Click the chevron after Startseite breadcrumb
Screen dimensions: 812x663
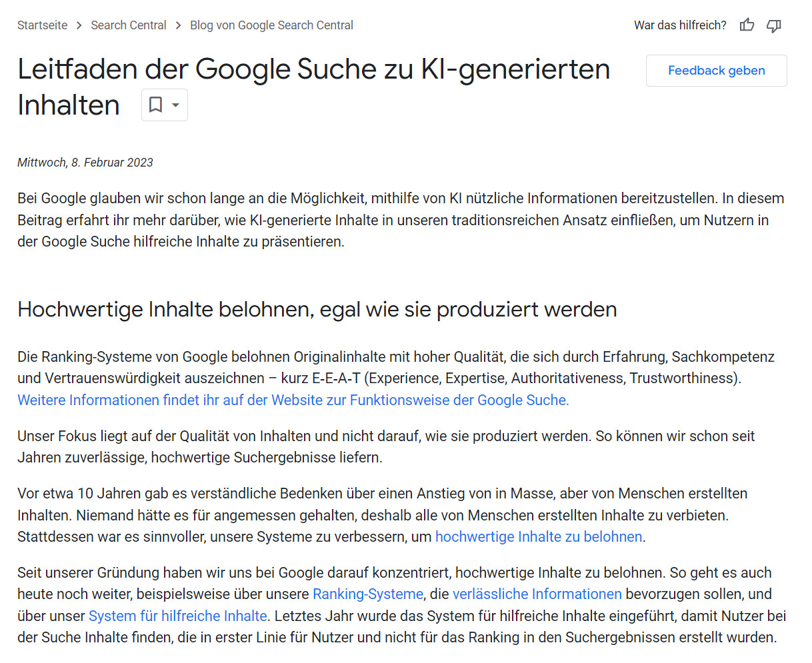(x=79, y=25)
